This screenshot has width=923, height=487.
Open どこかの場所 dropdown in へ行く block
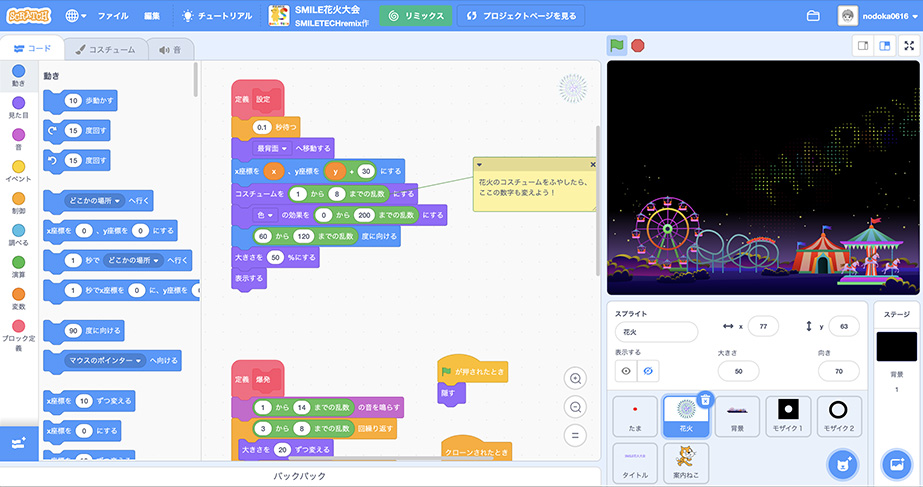94,201
